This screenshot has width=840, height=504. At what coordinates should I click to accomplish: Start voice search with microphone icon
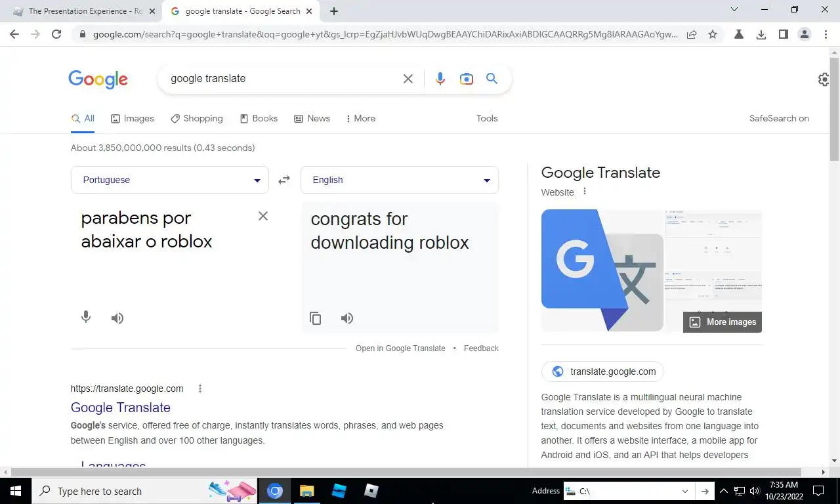(x=440, y=79)
